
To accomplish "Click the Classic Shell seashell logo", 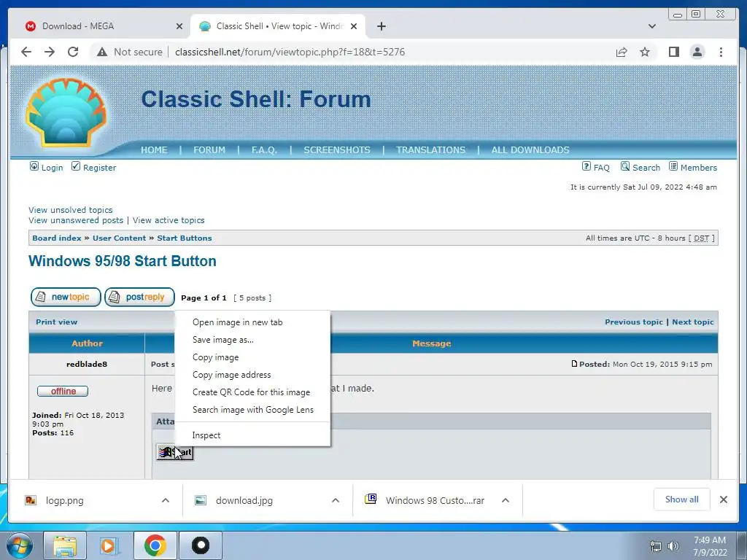I will [66, 112].
